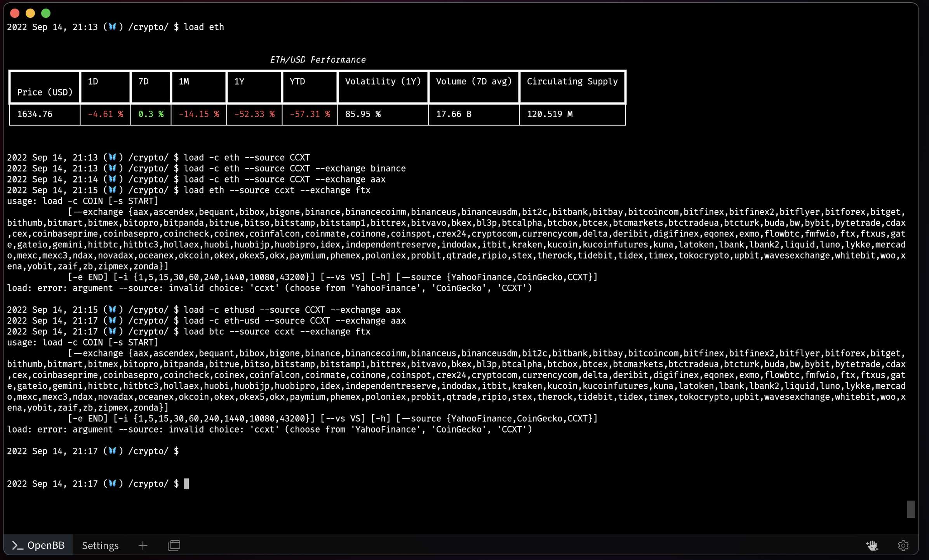The height and width of the screenshot is (560, 929).
Task: Open a new tab with the plus icon
Action: click(143, 545)
